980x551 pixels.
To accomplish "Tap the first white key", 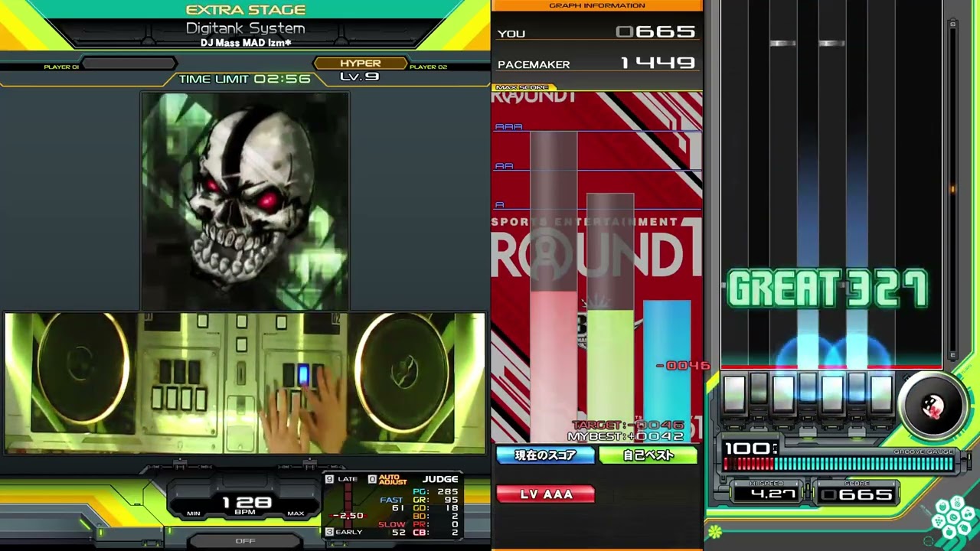I will coord(734,393).
